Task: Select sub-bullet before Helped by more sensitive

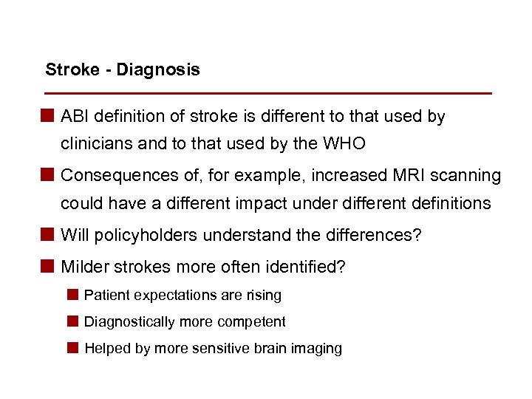Action: click(73, 348)
